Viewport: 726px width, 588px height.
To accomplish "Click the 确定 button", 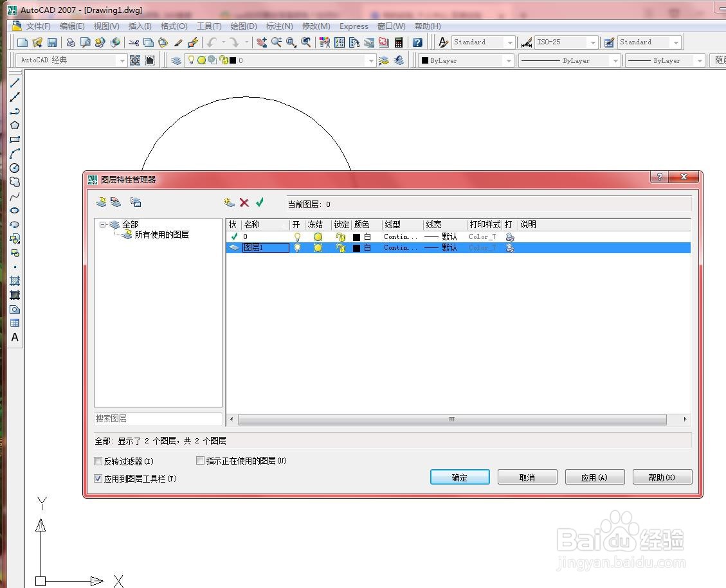I will click(x=460, y=477).
